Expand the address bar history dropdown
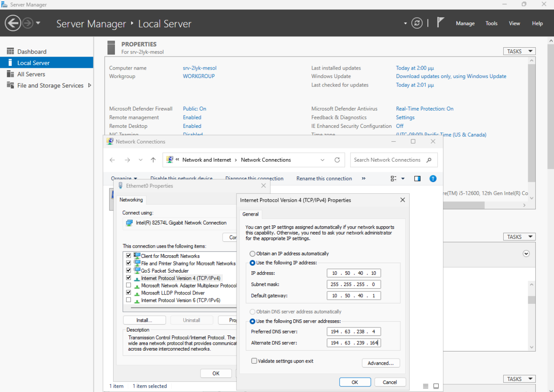This screenshot has height=392, width=554. 323,160
